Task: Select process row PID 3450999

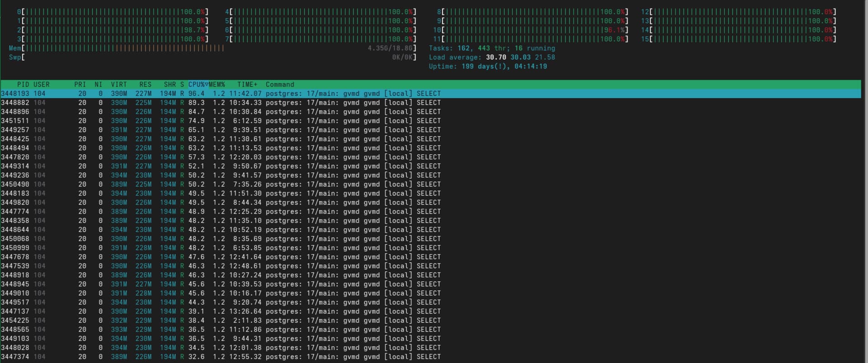Action: (430, 248)
